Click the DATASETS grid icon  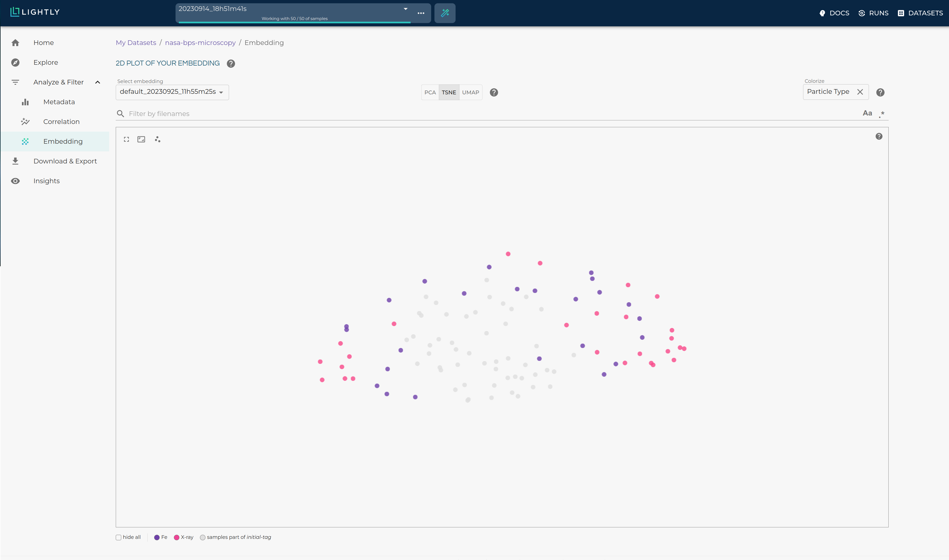[901, 13]
